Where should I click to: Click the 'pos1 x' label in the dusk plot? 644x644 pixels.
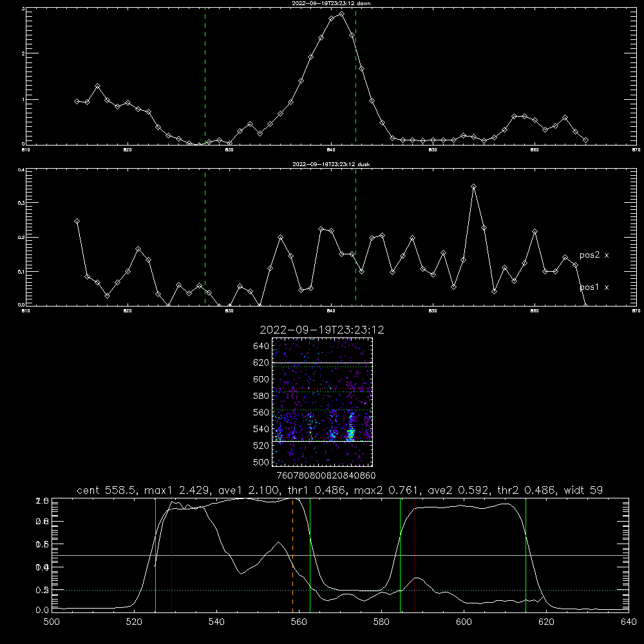coord(594,287)
